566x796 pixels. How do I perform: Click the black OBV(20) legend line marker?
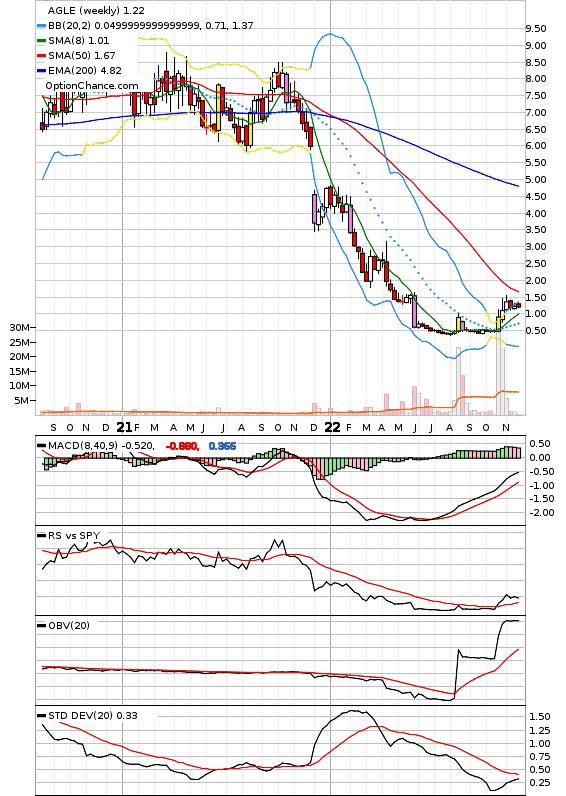tap(42, 625)
